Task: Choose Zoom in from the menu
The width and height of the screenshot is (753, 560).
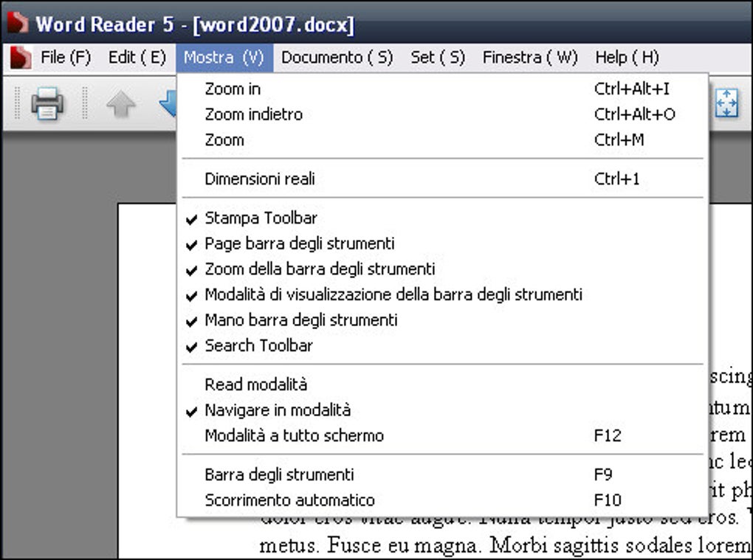Action: (233, 89)
